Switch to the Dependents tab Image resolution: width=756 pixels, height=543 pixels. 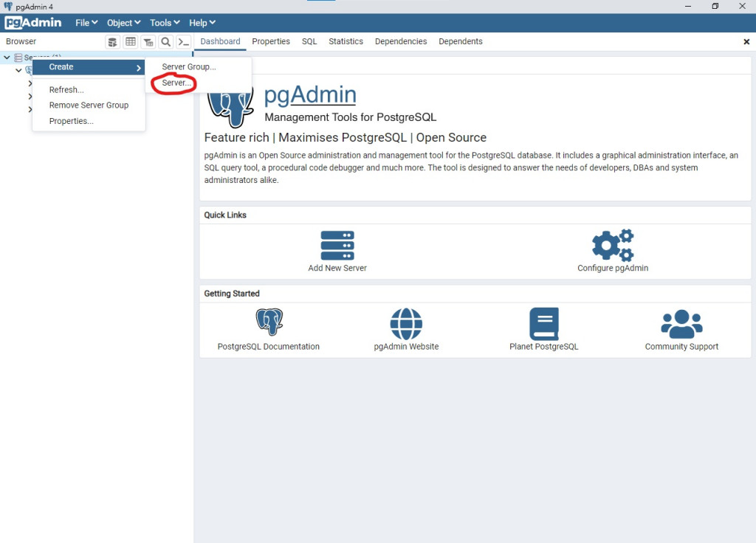click(461, 41)
